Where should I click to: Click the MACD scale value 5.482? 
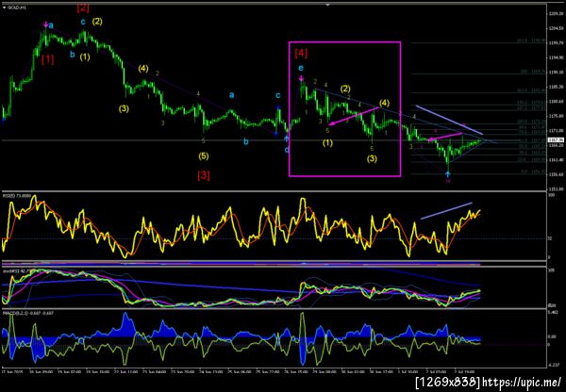point(554,312)
